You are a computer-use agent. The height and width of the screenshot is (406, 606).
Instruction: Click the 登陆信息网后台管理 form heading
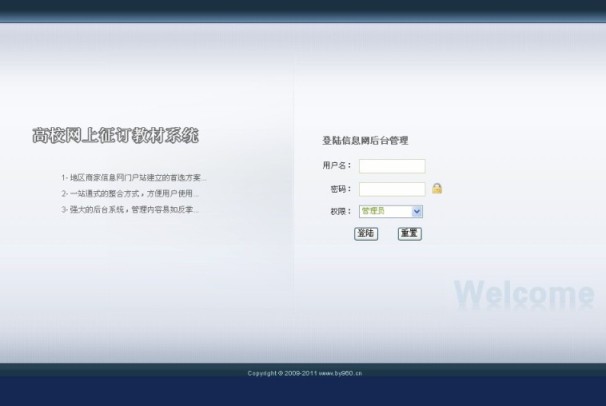364,141
